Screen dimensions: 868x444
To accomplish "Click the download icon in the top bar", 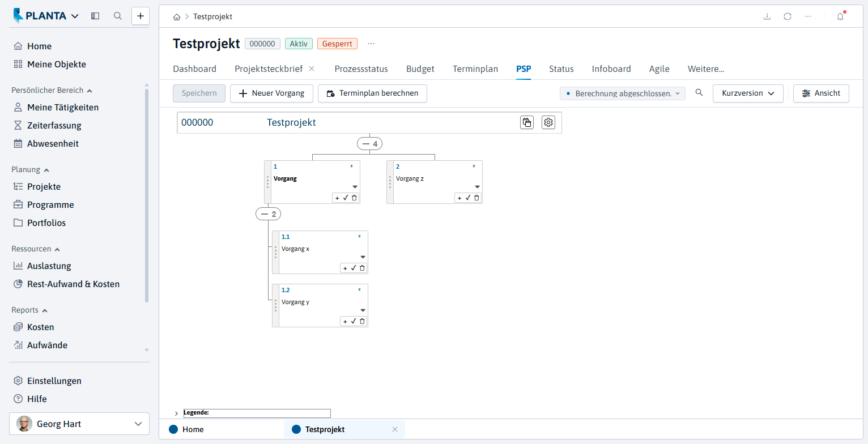I will pyautogui.click(x=767, y=16).
